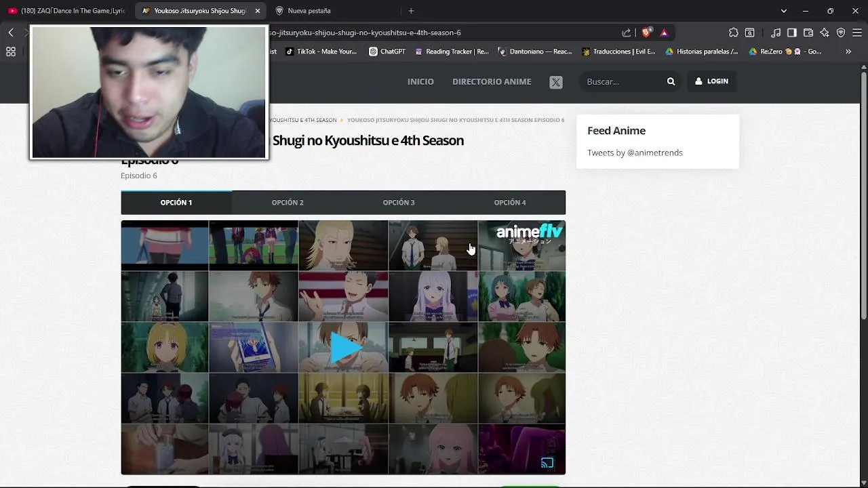Image resolution: width=868 pixels, height=488 pixels.
Task: Open the Extensions puzzle icon
Action: pyautogui.click(x=734, y=33)
